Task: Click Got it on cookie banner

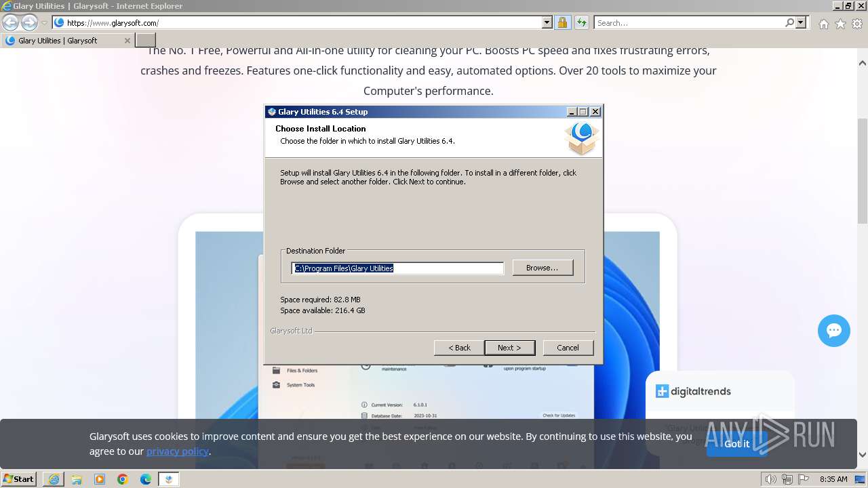Action: [x=736, y=443]
